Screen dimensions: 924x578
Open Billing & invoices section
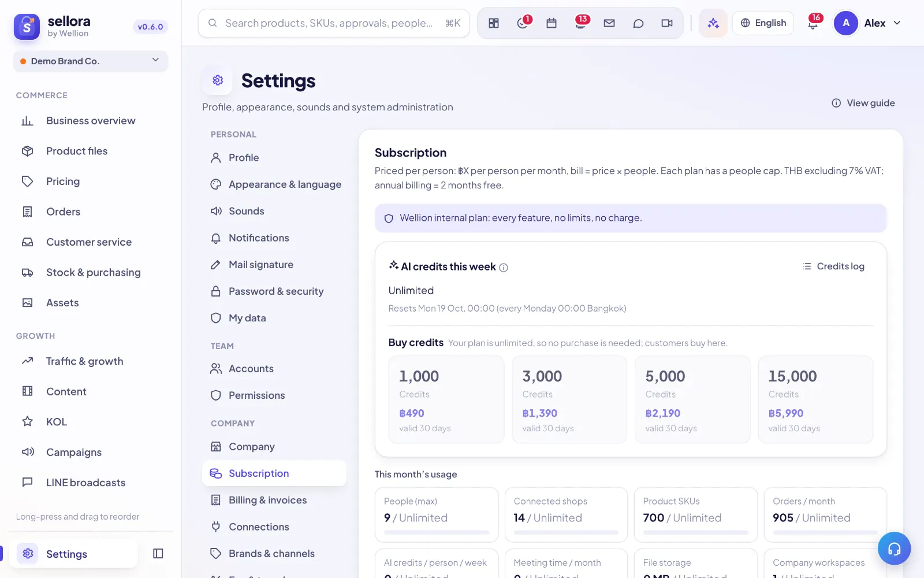click(274, 500)
